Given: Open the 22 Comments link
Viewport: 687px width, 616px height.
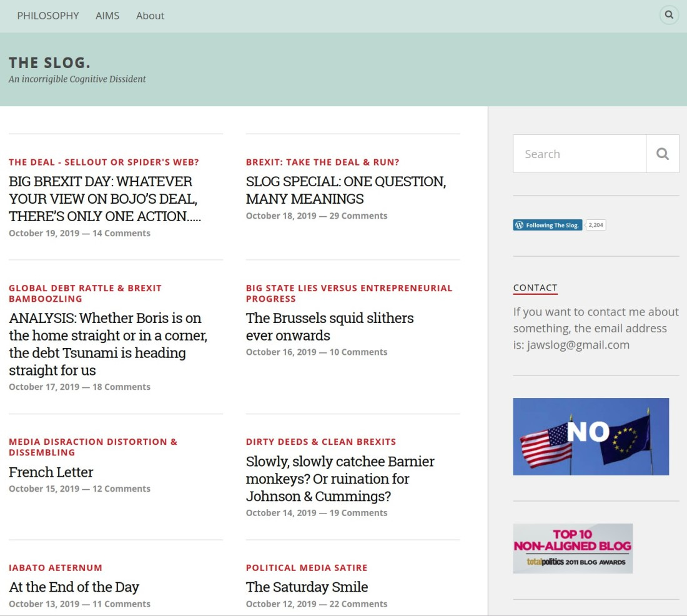Looking at the screenshot, I should (358, 604).
